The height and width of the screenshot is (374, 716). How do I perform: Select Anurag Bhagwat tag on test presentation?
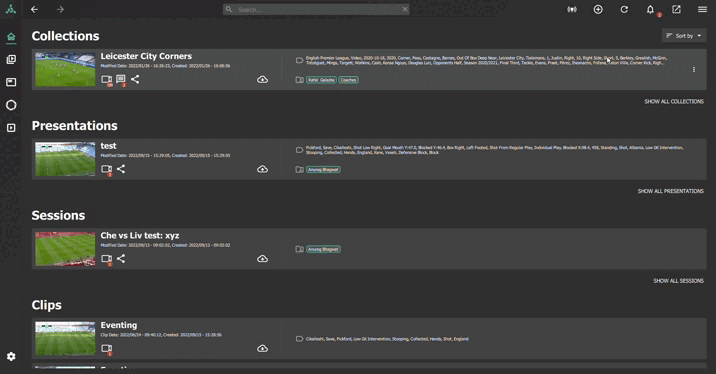(x=323, y=169)
